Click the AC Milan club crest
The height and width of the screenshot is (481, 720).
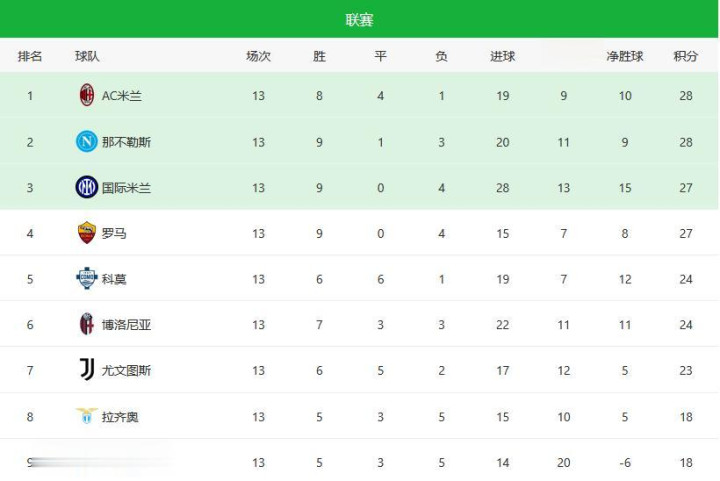click(87, 96)
